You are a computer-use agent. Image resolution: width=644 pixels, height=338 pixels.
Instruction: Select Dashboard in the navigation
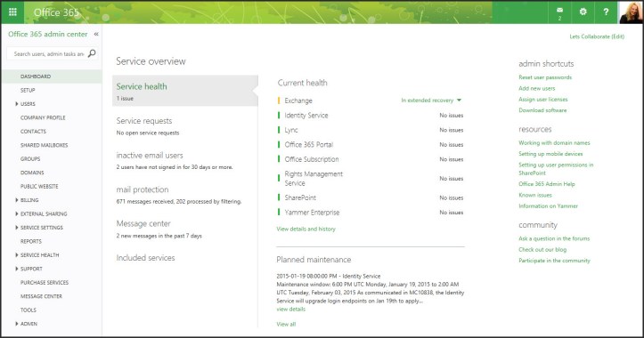36,76
